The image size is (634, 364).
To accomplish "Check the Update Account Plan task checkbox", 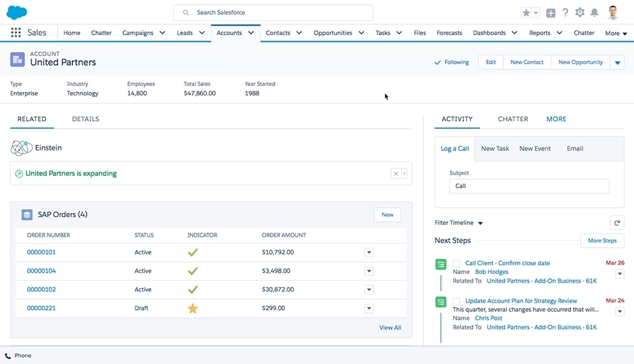I will [457, 301].
